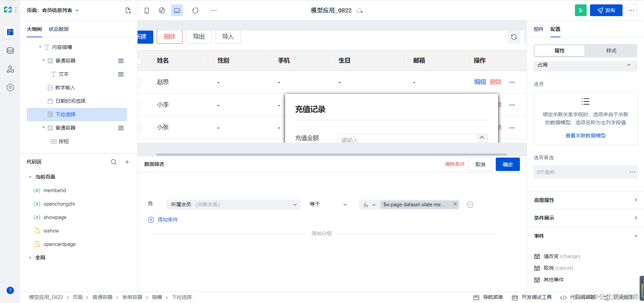Open the page structure sidebar icon
This screenshot has height=303, width=644.
pyautogui.click(x=10, y=32)
